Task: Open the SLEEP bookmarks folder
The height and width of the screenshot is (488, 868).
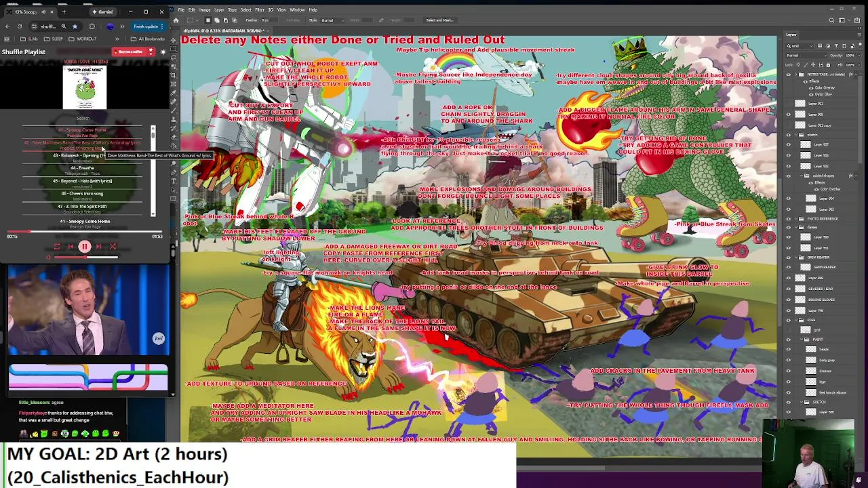Action: pyautogui.click(x=55, y=39)
